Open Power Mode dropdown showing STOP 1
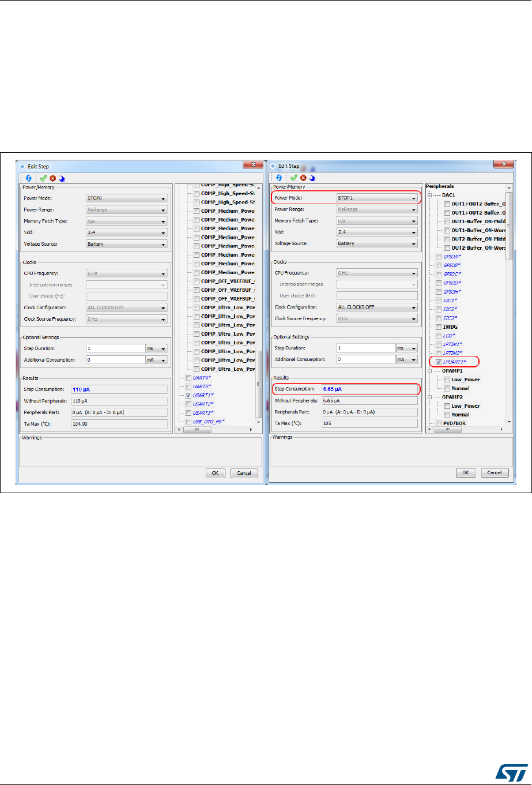This screenshot has height=785, width=532. (x=376, y=198)
